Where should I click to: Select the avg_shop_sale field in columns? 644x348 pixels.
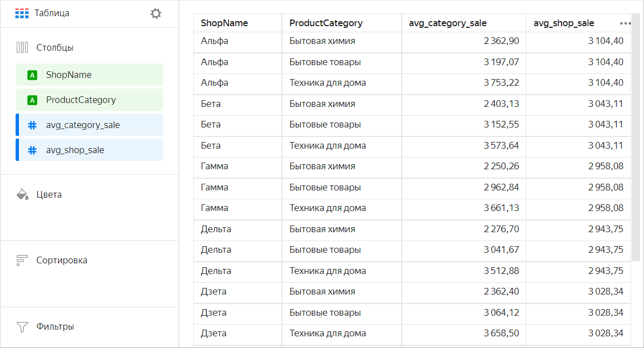[89, 150]
